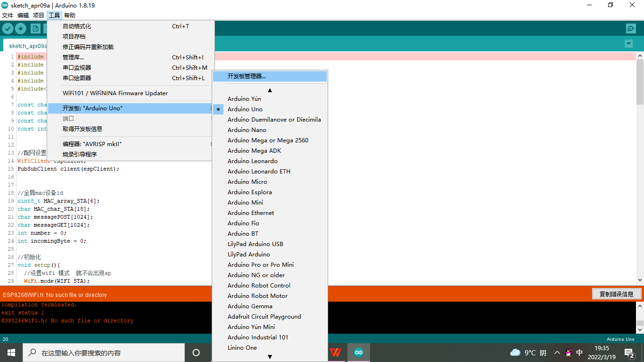Click the 复制错误信息 button

pos(617,294)
